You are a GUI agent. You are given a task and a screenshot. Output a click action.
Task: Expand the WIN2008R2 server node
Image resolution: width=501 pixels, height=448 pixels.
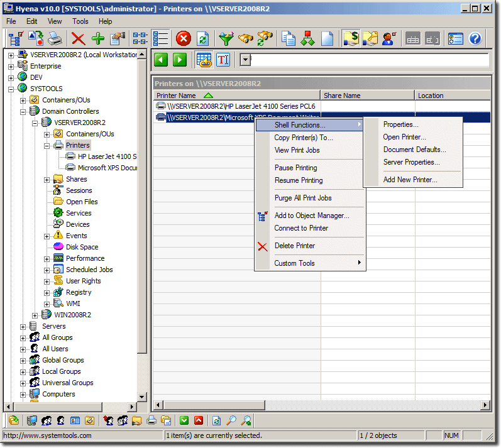(x=35, y=315)
